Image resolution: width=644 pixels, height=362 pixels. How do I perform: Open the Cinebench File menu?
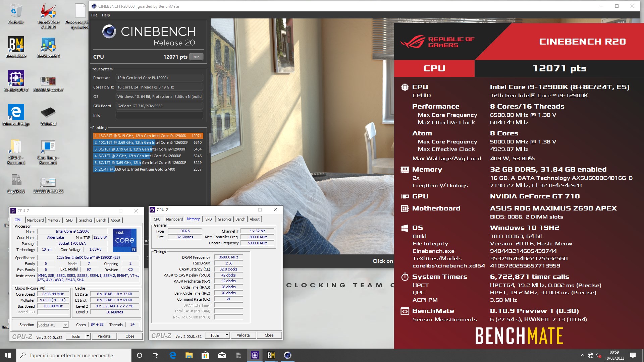click(x=94, y=15)
